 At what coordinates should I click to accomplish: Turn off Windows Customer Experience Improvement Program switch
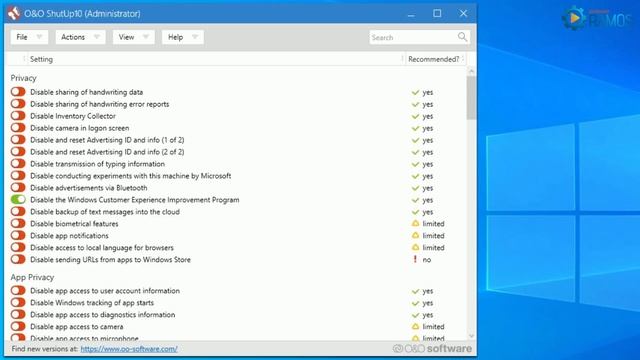point(18,200)
